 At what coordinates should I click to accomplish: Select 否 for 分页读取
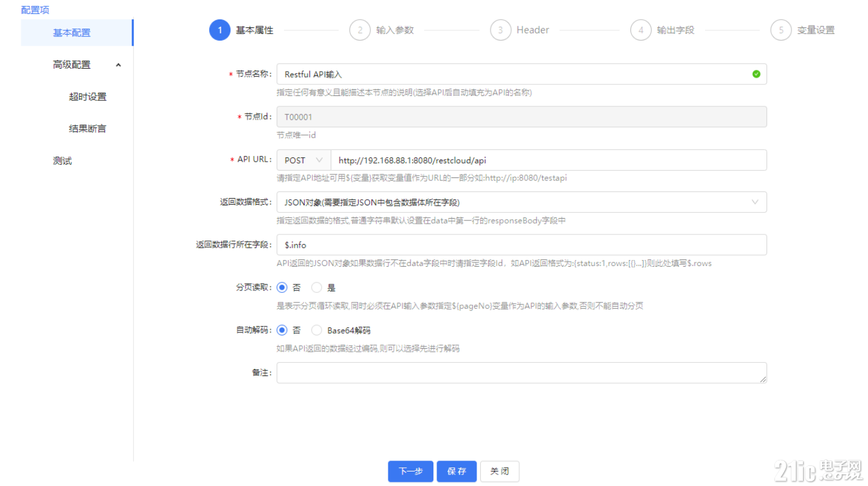point(282,287)
